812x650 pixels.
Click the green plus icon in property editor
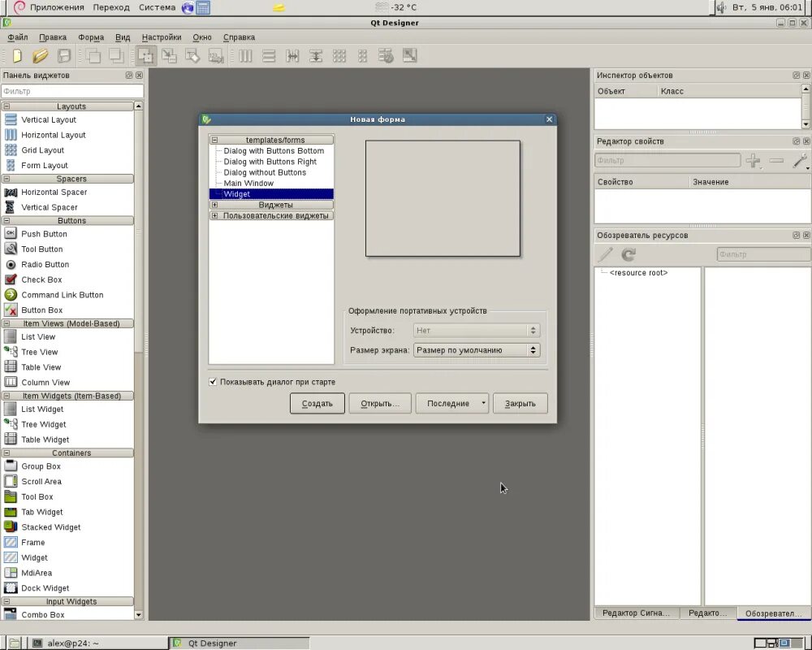click(753, 161)
